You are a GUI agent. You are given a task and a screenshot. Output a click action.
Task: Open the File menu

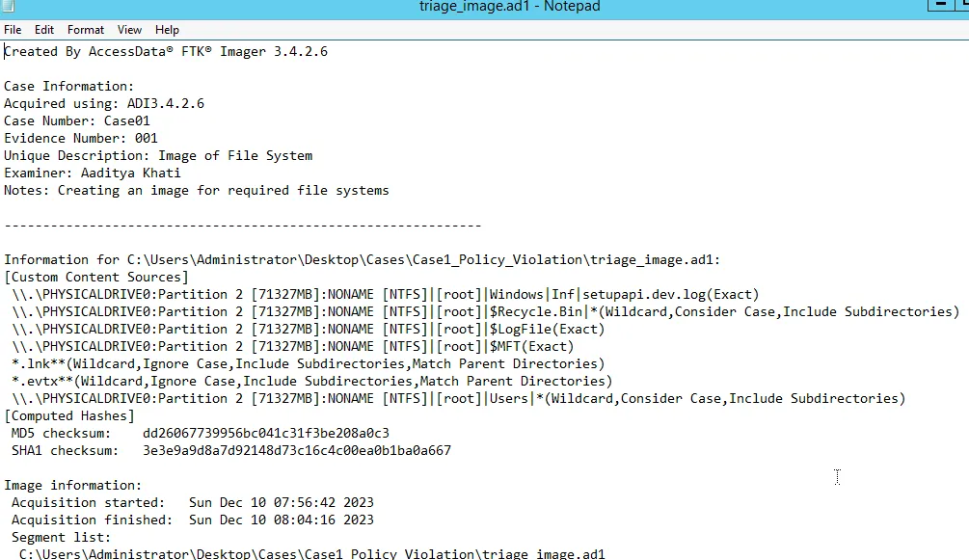(13, 30)
